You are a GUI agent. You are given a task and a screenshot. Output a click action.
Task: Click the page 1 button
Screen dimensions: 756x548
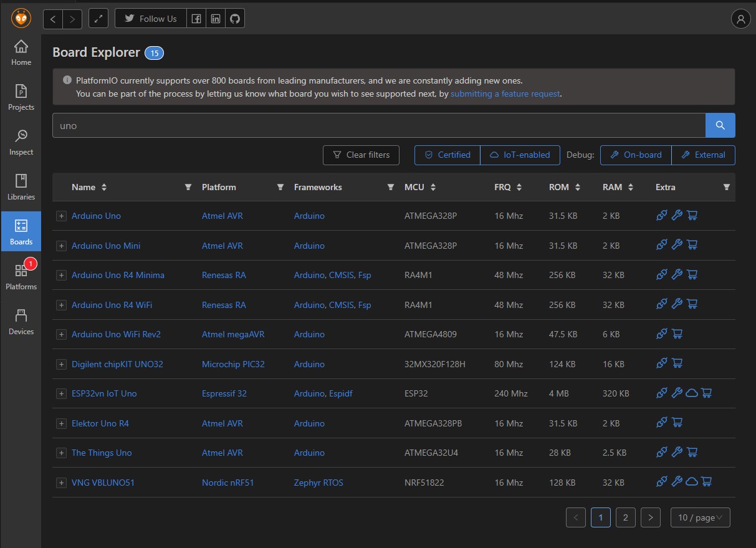tap(600, 517)
